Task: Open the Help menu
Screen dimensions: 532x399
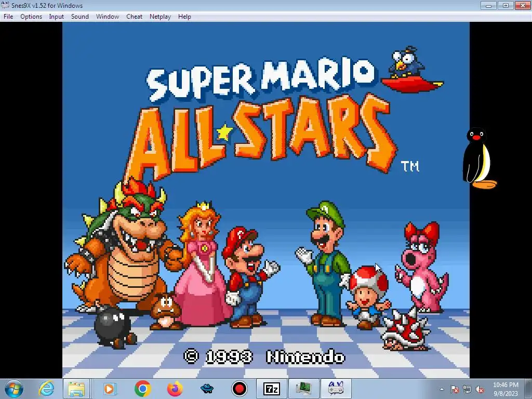Action: tap(184, 17)
